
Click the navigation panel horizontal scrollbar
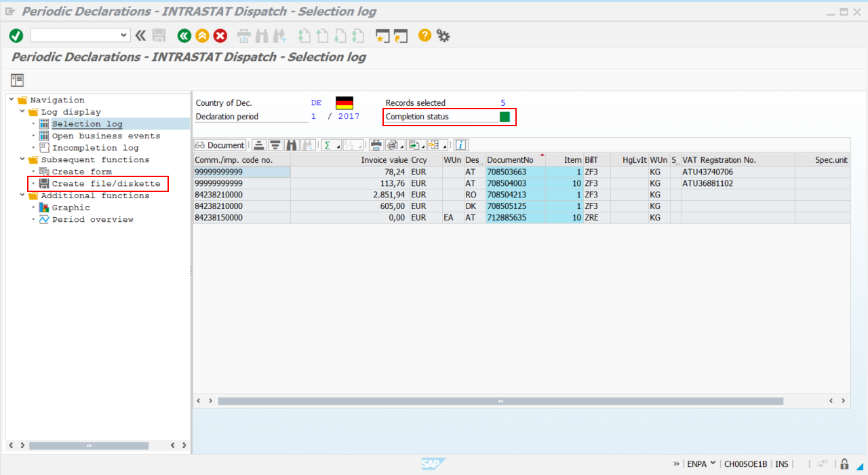tap(88, 446)
